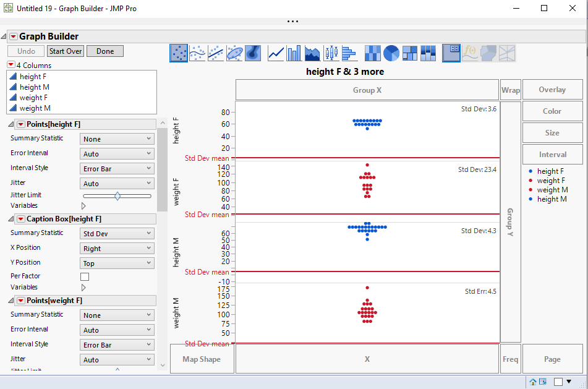Click the Color drop zone
Image resolution: width=588 pixels, height=389 pixels.
pyautogui.click(x=552, y=111)
